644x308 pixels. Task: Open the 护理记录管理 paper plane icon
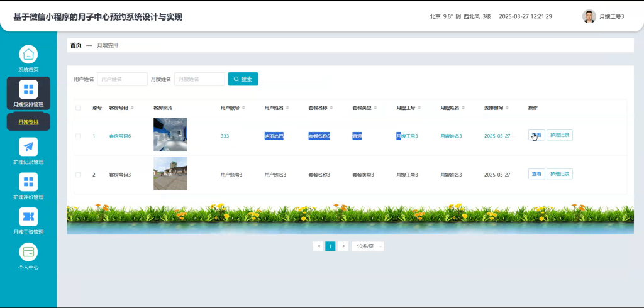coord(28,146)
